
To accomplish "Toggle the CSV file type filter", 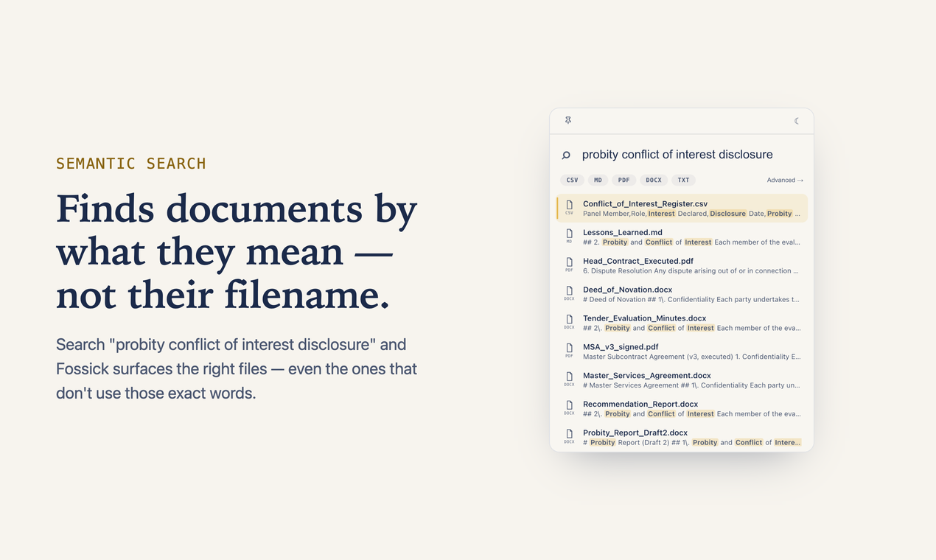I will coord(572,180).
